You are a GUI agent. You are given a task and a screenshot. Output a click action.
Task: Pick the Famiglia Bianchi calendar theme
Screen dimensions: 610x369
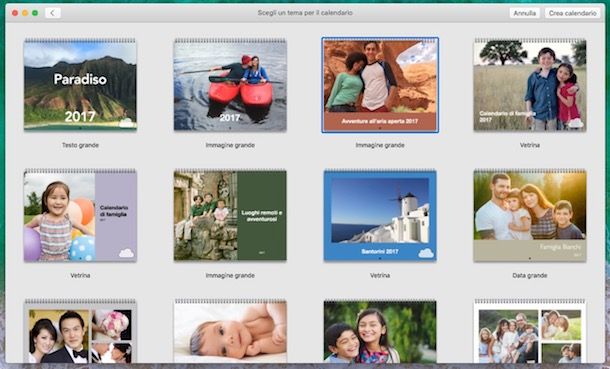pyautogui.click(x=530, y=215)
